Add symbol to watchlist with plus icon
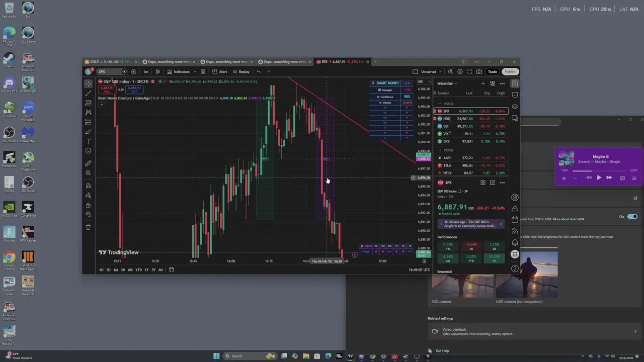The image size is (644, 362). tap(483, 83)
